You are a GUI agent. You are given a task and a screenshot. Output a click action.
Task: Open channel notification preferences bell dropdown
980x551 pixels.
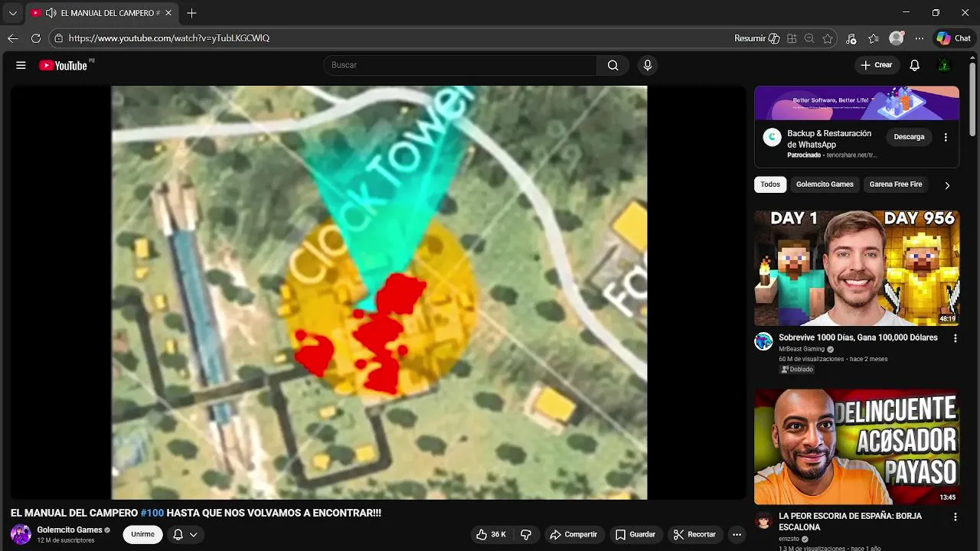[x=185, y=534]
